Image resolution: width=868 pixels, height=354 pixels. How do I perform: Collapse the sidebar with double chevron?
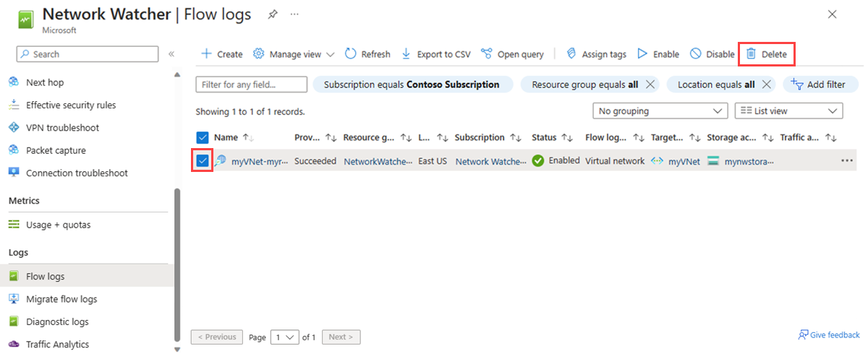(x=171, y=54)
